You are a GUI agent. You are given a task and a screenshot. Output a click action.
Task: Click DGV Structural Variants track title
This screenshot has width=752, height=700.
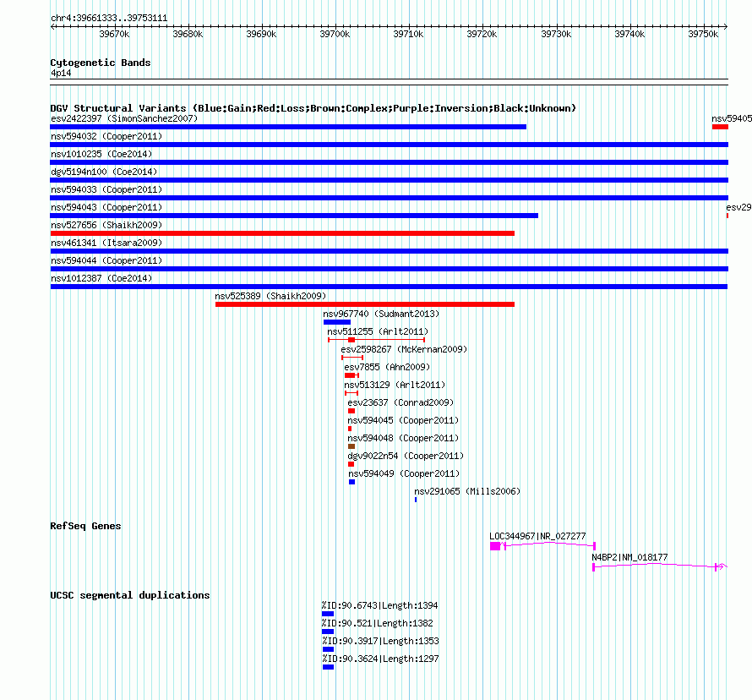313,108
